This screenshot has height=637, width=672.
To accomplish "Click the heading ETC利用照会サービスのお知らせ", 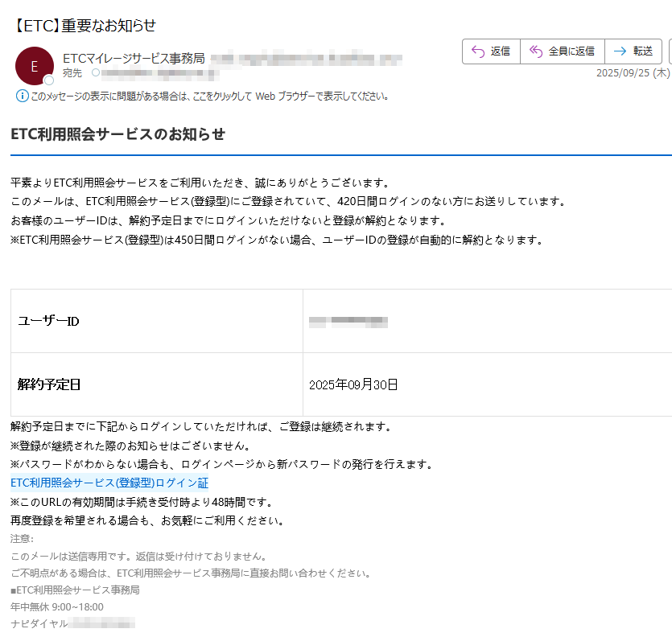I will (x=117, y=134).
